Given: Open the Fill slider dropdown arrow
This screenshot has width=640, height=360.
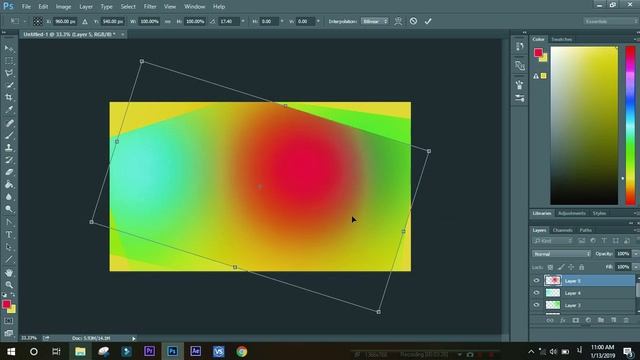Looking at the screenshot, I should pos(636,267).
